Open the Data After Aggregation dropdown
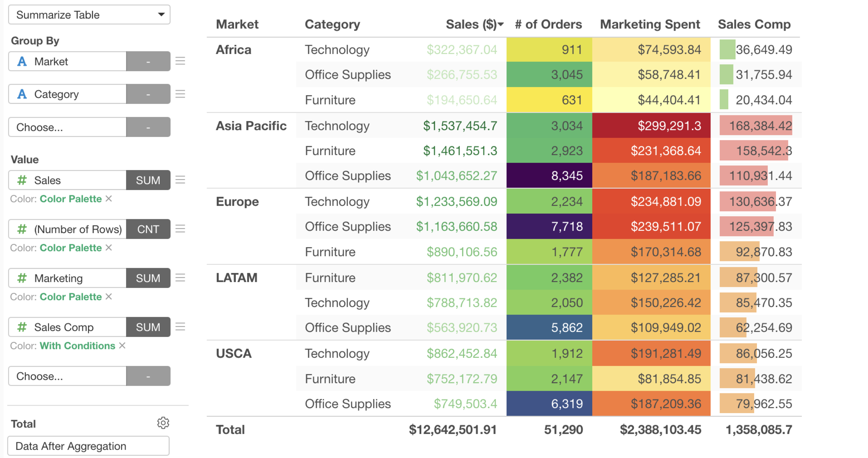 [89, 446]
